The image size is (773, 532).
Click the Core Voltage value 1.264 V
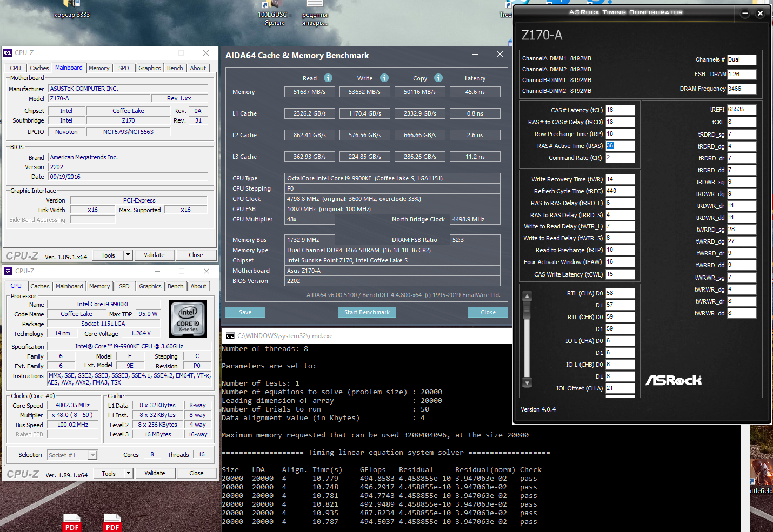coord(141,334)
